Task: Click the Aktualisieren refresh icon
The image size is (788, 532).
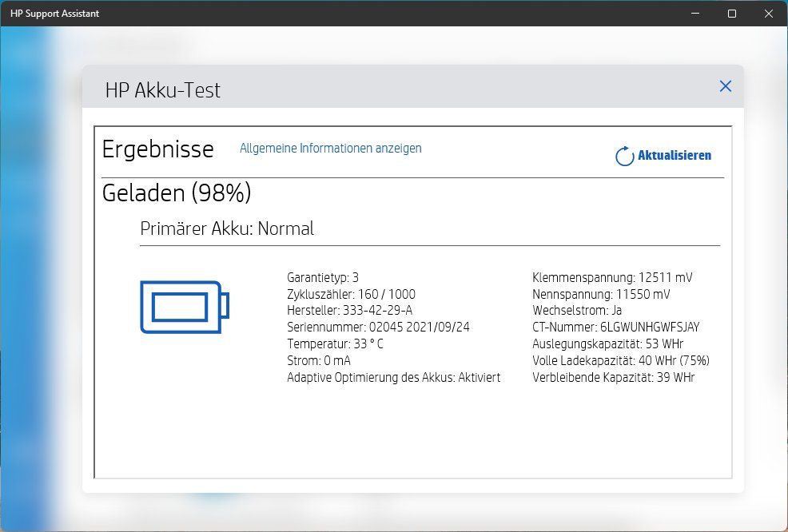Action: [624, 157]
